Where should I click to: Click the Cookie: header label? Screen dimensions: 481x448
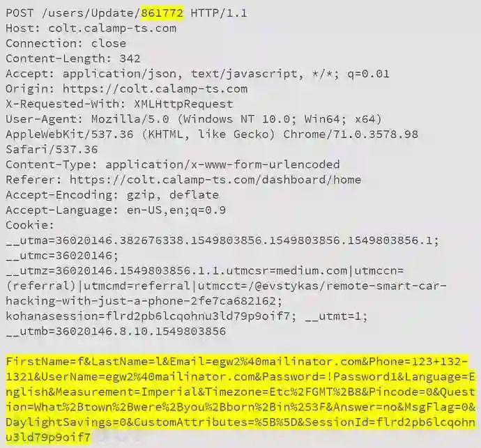[x=30, y=225]
